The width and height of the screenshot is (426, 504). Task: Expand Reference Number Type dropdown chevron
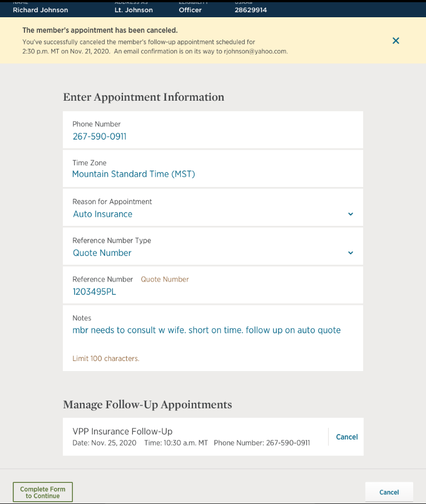pos(350,253)
